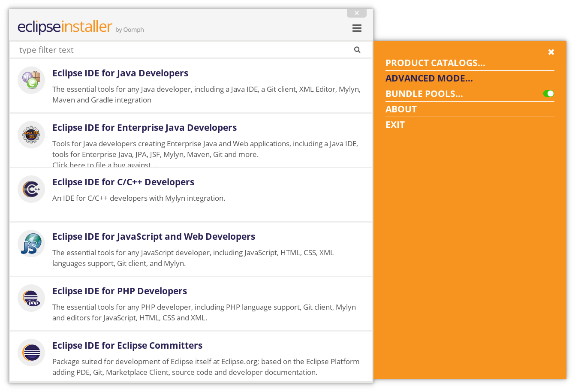Close the installer window using the top button
This screenshot has width=575, height=392.
coord(356,13)
